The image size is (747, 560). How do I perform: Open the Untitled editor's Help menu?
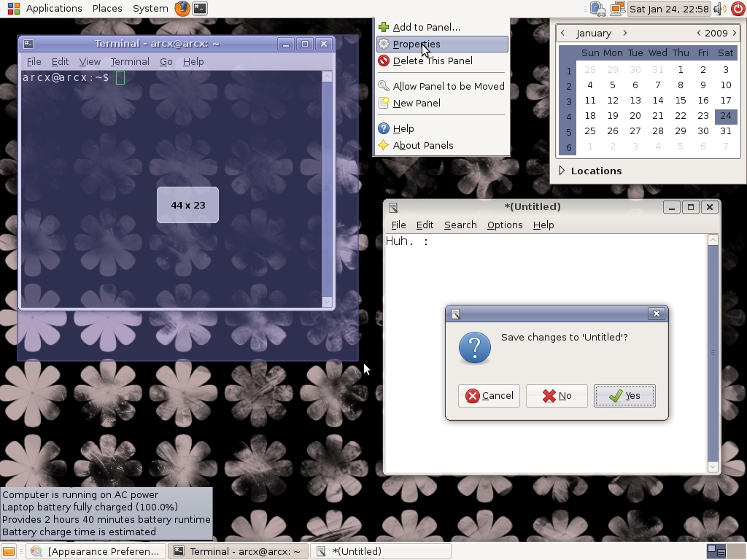coord(543,225)
